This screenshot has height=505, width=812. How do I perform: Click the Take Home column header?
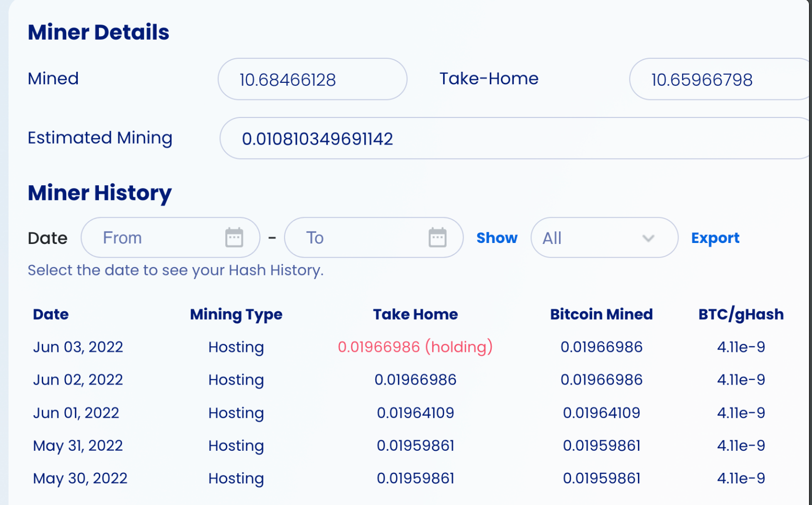pos(415,314)
